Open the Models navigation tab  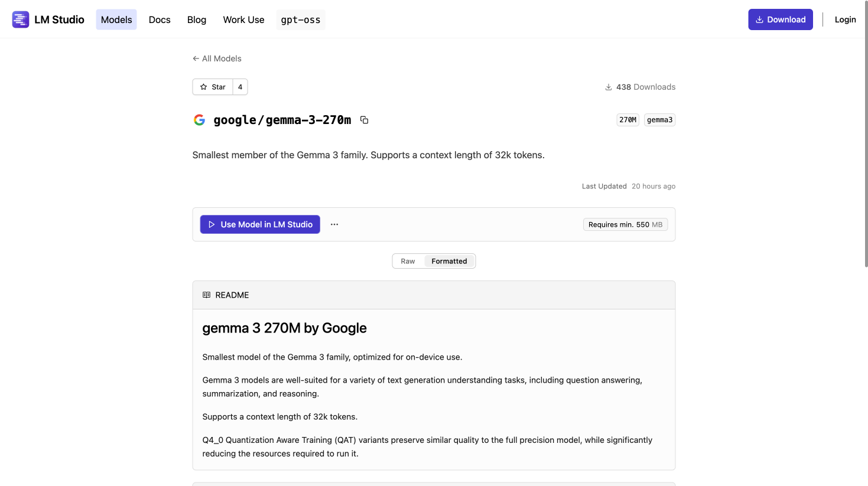pos(116,19)
